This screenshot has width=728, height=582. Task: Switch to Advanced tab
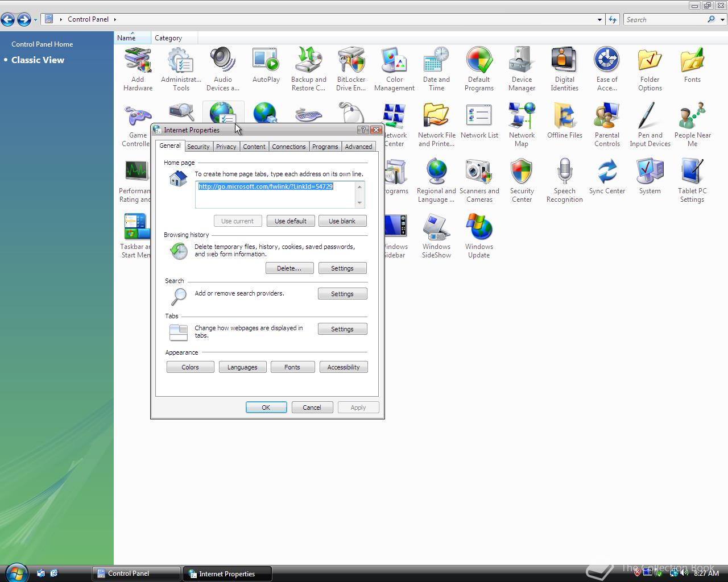click(x=358, y=147)
